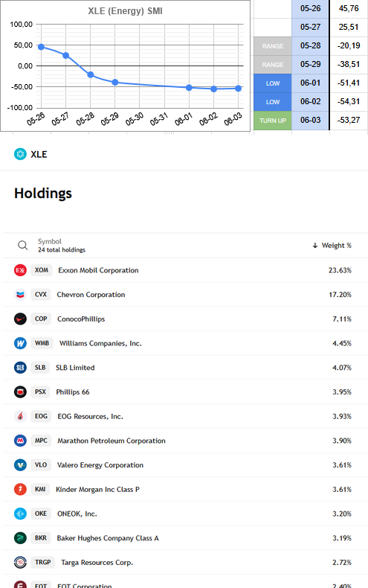368x588 pixels.
Task: Open the XOM ticker symbol badge
Action: pyautogui.click(x=41, y=270)
